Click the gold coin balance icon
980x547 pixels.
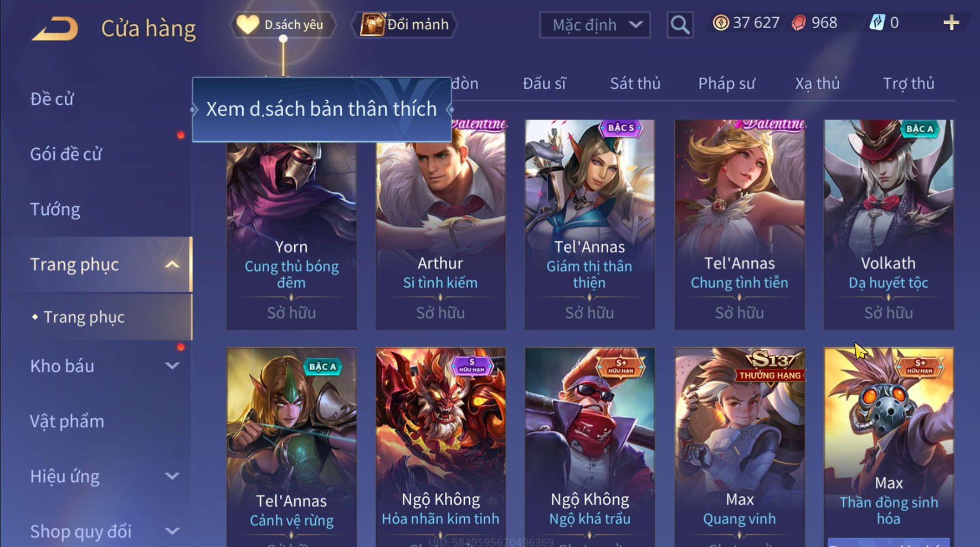pyautogui.click(x=721, y=23)
